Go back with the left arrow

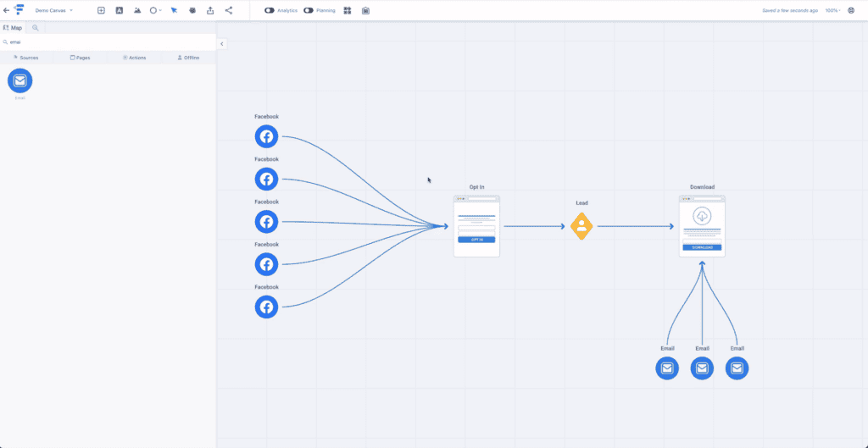(x=7, y=10)
